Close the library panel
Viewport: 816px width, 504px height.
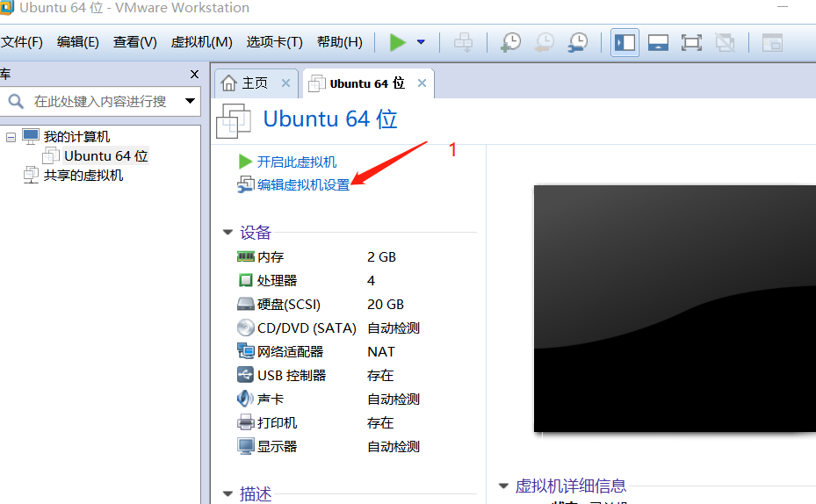[x=195, y=75]
